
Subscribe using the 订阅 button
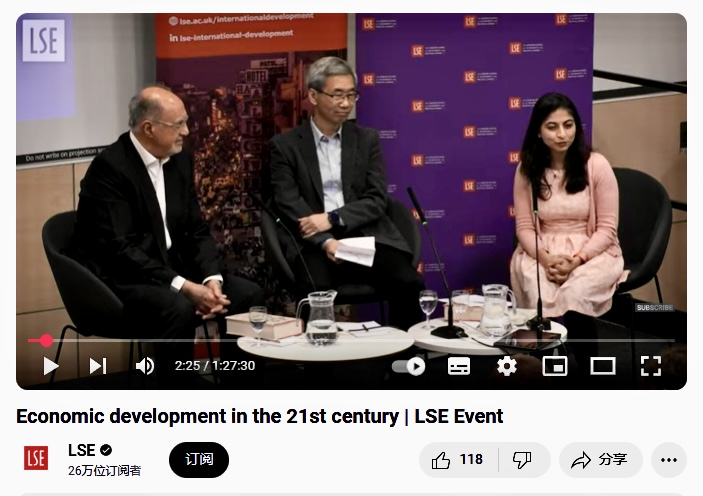coord(199,460)
